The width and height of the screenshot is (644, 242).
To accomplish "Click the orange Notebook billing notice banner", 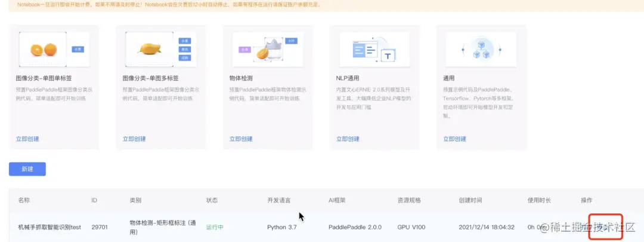I will pyautogui.click(x=326, y=5).
